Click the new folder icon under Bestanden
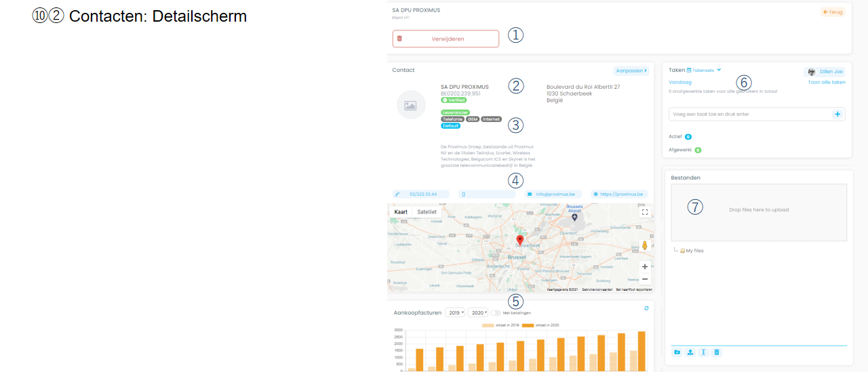This screenshot has width=868, height=372. 677,352
